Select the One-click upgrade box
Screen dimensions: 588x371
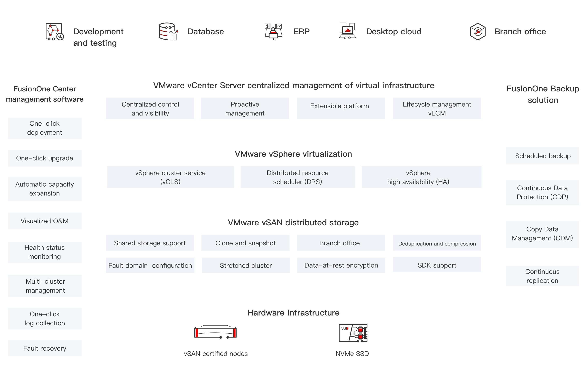pos(45,158)
